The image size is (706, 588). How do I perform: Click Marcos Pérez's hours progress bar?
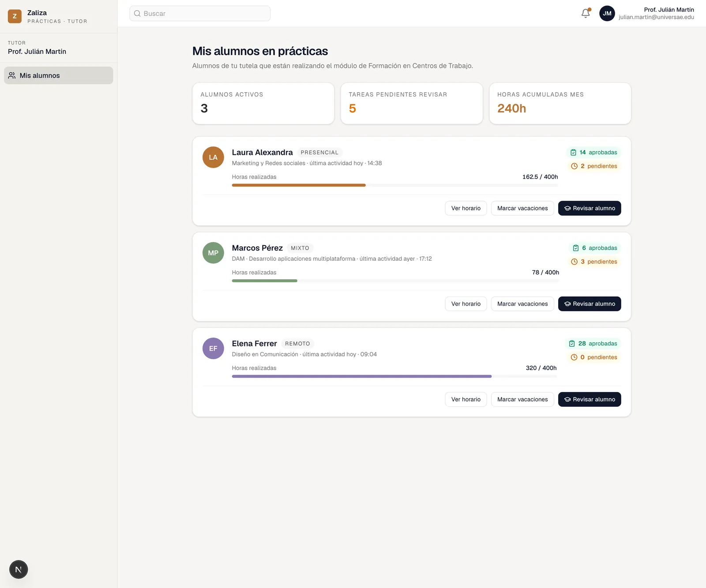click(395, 281)
